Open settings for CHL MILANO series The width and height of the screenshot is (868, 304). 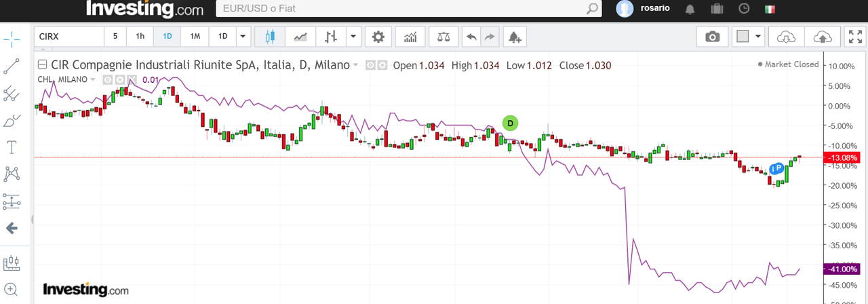click(x=119, y=79)
